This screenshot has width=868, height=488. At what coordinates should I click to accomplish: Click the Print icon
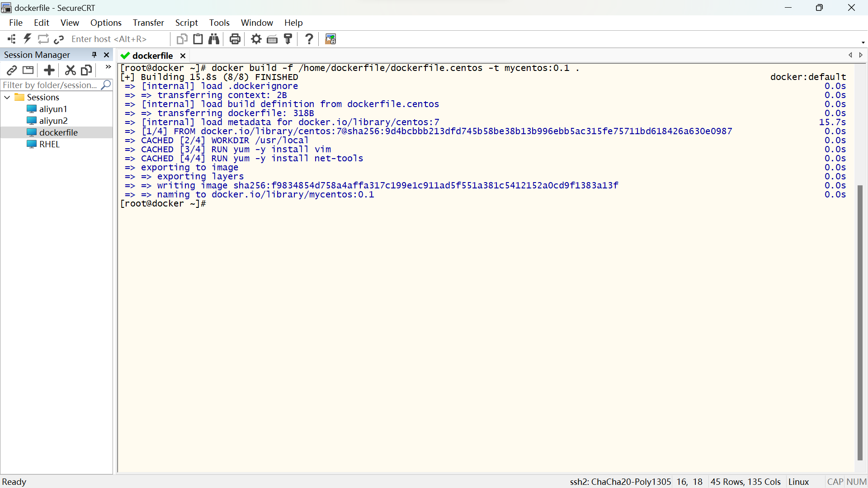tap(235, 39)
